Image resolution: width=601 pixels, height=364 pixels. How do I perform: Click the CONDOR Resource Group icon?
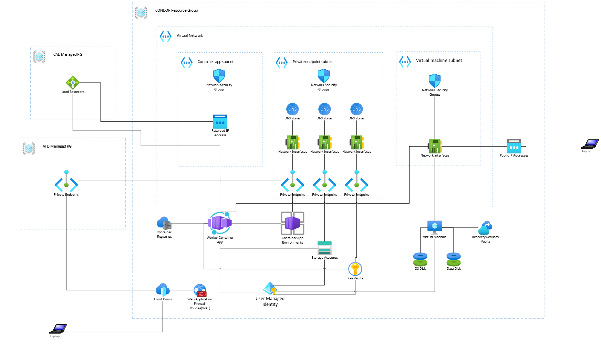coord(141,13)
